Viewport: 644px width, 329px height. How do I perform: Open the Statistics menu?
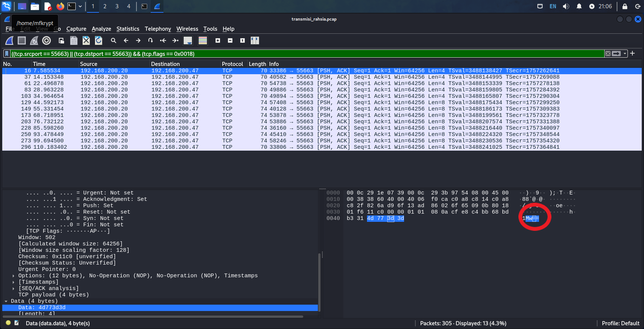click(x=127, y=29)
